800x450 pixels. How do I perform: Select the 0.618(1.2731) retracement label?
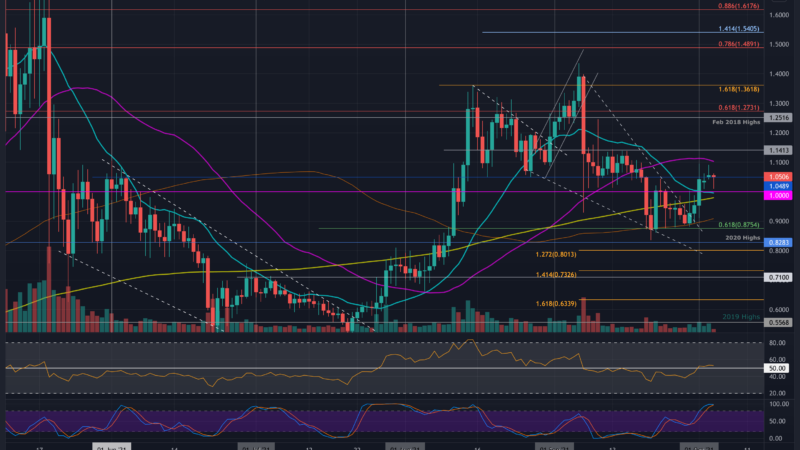pyautogui.click(x=739, y=108)
